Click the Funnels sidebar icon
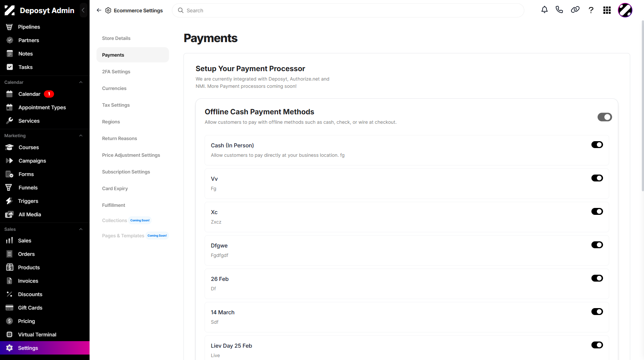Viewport: 644px width, 360px height. point(9,188)
